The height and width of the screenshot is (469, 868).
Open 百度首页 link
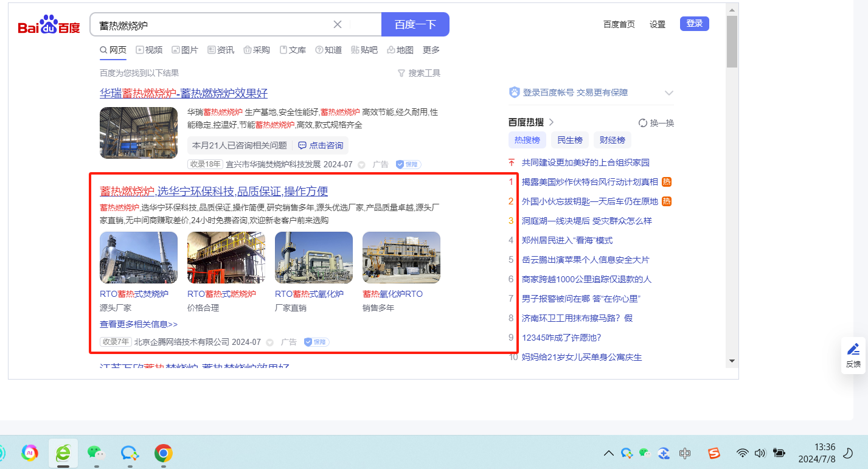coord(619,24)
